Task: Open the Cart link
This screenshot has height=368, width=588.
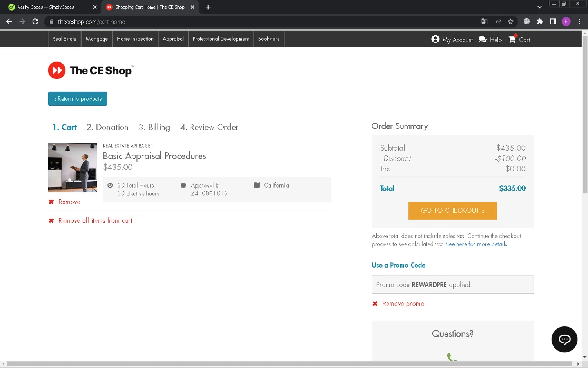Action: [x=524, y=40]
